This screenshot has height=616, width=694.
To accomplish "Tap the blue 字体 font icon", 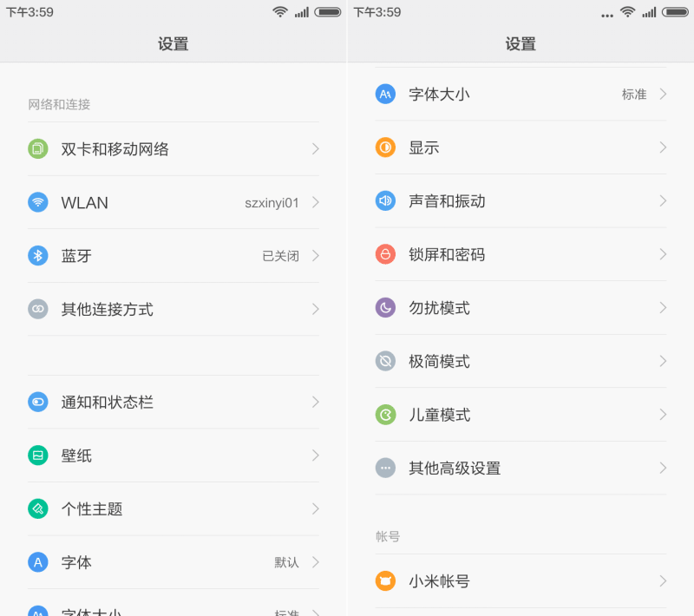I will click(38, 562).
